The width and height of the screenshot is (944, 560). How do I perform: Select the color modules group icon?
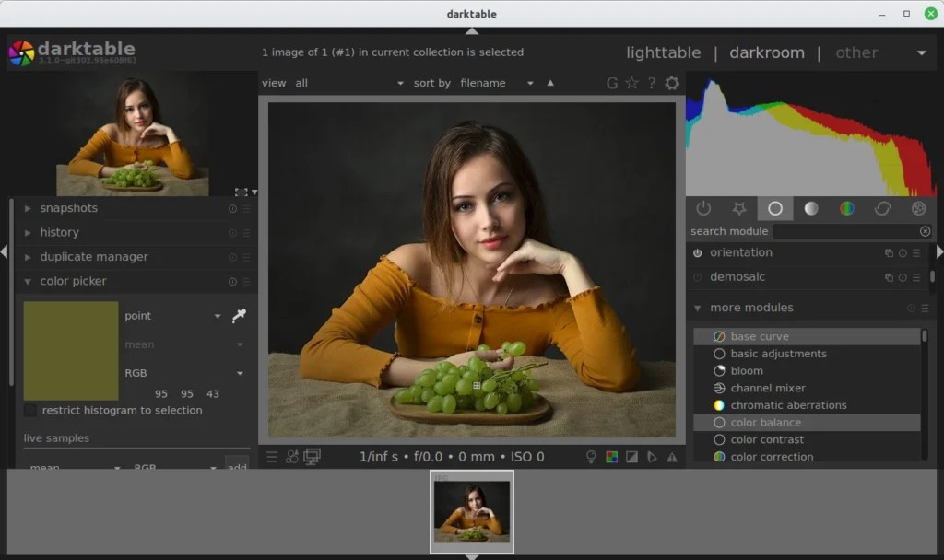click(x=847, y=208)
